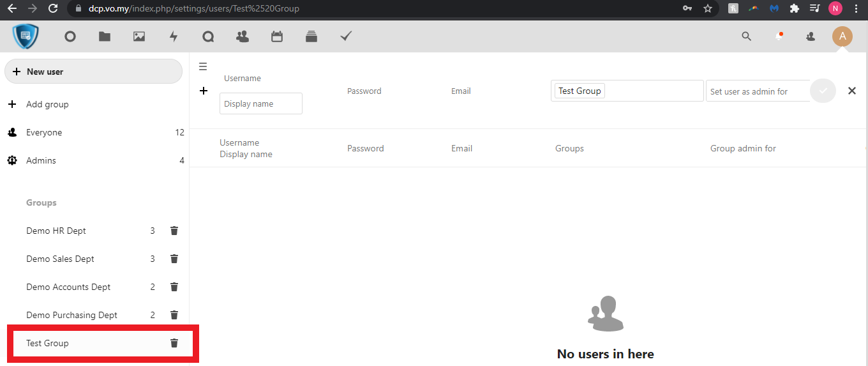868x366 pixels.
Task: Open the Calendar app icon
Action: click(277, 36)
